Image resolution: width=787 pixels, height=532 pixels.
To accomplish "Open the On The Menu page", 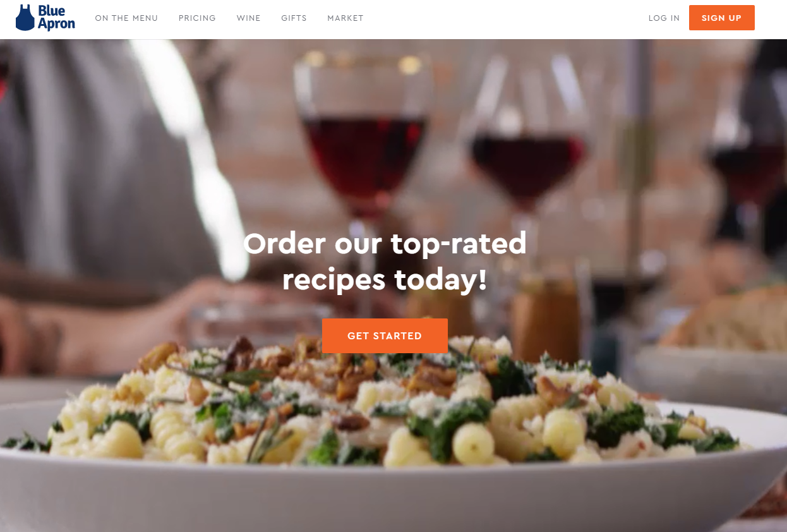I will click(126, 18).
